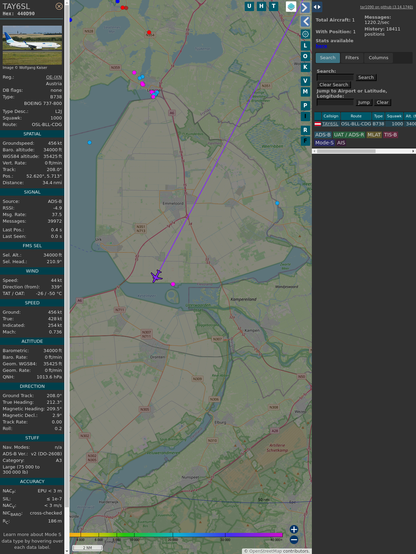Click the T map toggle button

274,6
